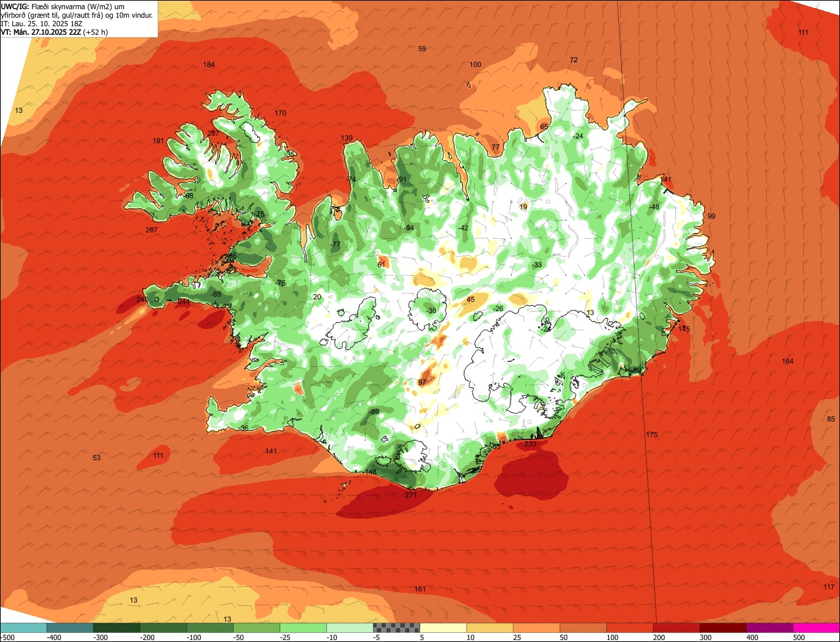Screen dimensions: 840x642
Task: Click the '-42' flux value
Action: 463,228
